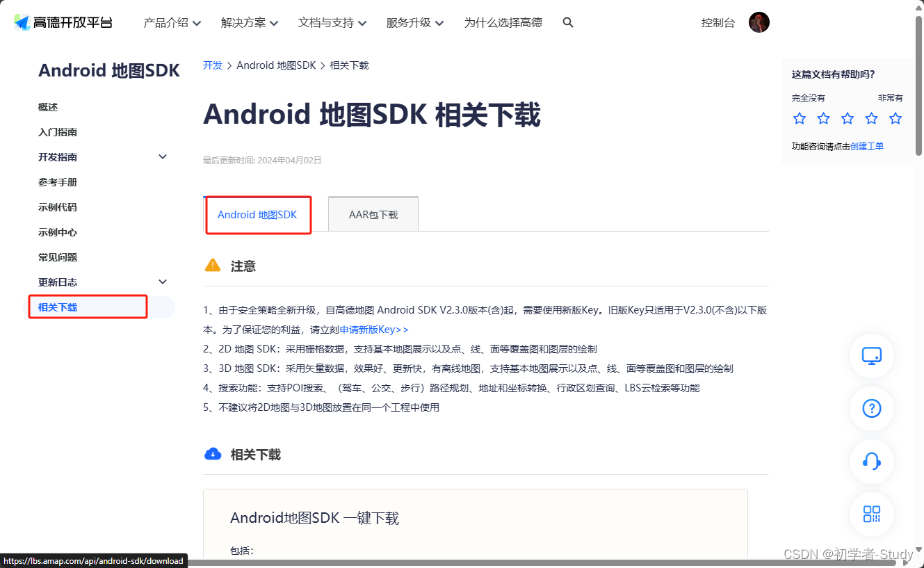Screen dimensions: 924x568
Task: Switch to the AAR包下载 tab
Action: [373, 214]
